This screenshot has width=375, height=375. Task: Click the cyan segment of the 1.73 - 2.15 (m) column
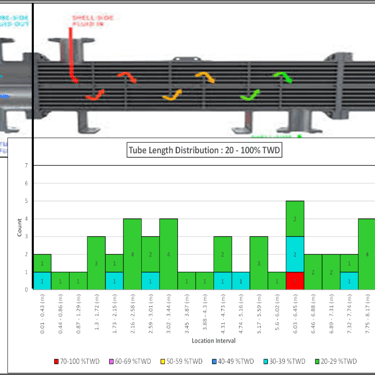[114, 281]
